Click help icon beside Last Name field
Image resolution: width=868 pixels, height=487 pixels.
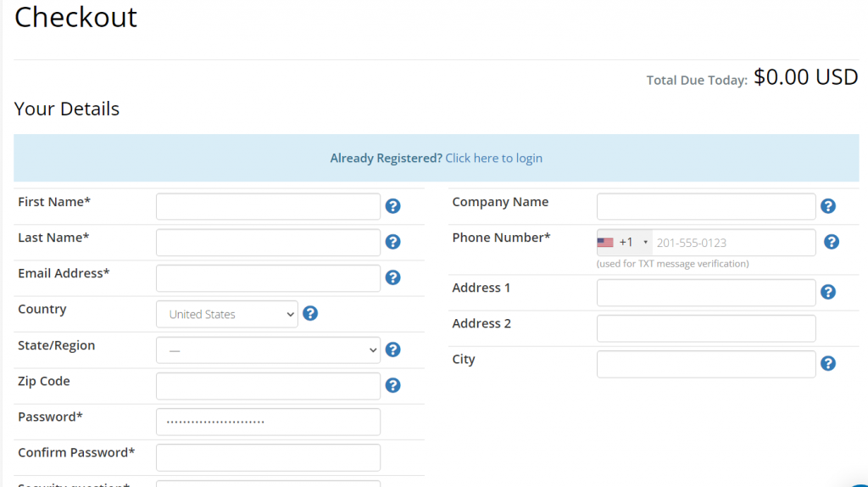tap(392, 242)
